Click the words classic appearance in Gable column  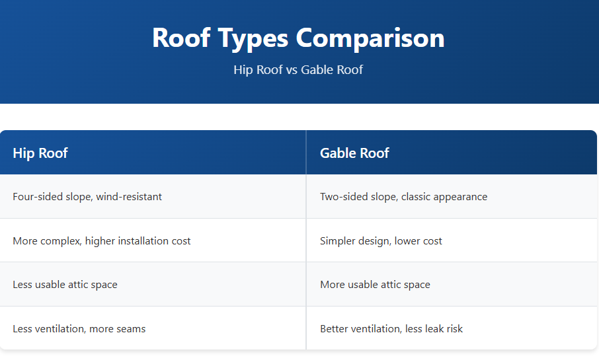(444, 197)
